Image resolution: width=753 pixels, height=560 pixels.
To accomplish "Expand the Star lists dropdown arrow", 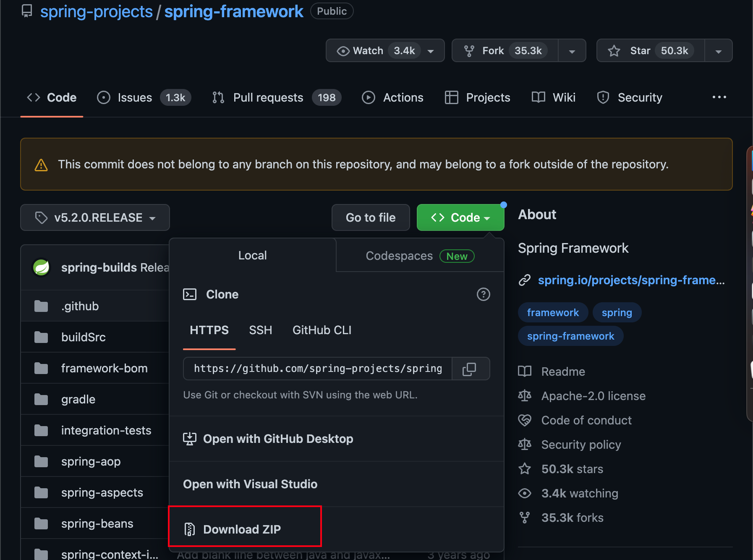I will pos(719,51).
